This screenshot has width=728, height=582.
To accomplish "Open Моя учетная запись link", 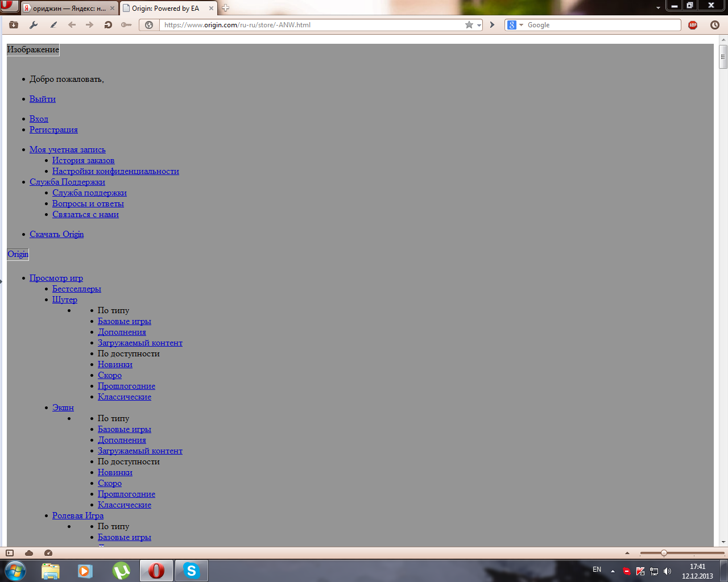I will (68, 149).
